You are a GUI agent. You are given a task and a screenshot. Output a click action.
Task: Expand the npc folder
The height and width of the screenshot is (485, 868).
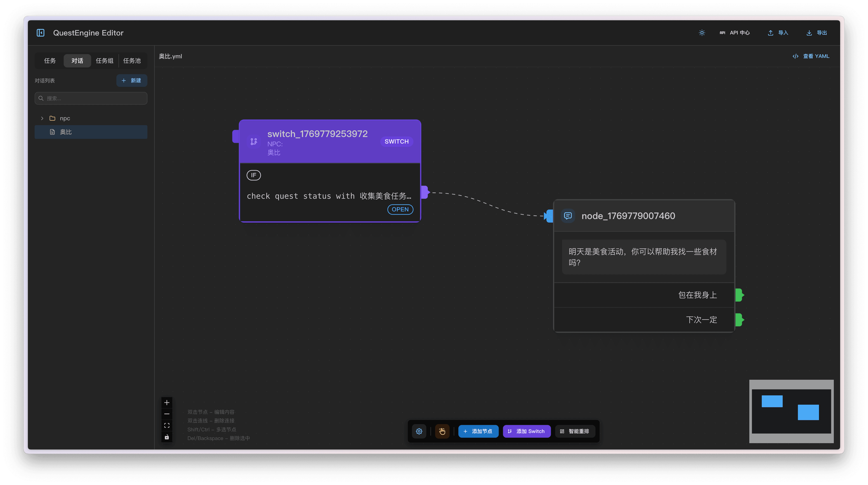42,118
